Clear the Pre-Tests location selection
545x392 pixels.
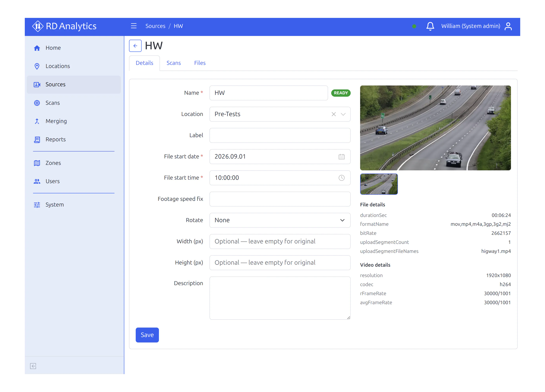(334, 114)
